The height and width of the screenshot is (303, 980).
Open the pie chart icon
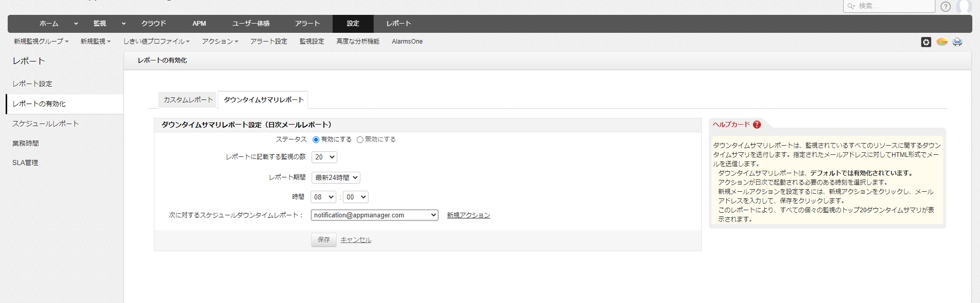click(x=942, y=42)
